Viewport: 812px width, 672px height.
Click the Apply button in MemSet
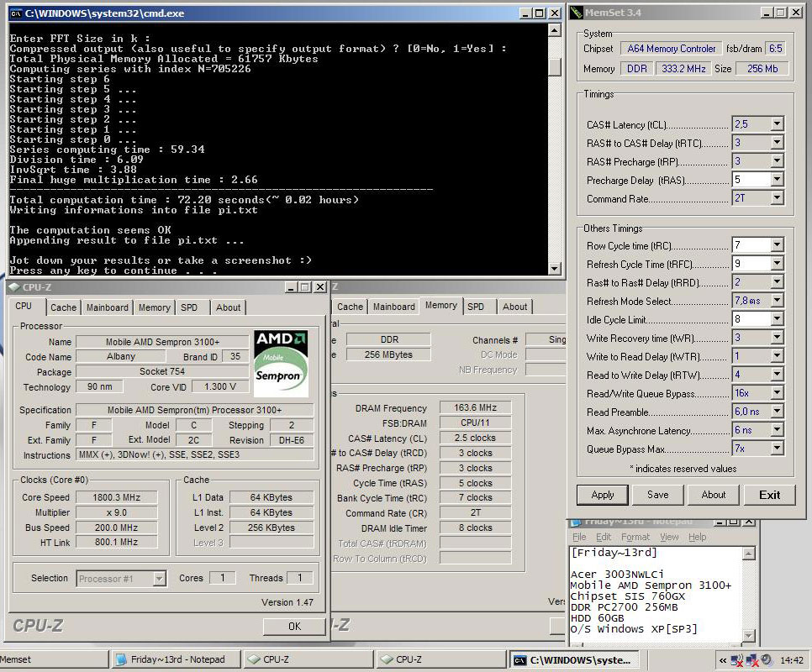(x=602, y=495)
